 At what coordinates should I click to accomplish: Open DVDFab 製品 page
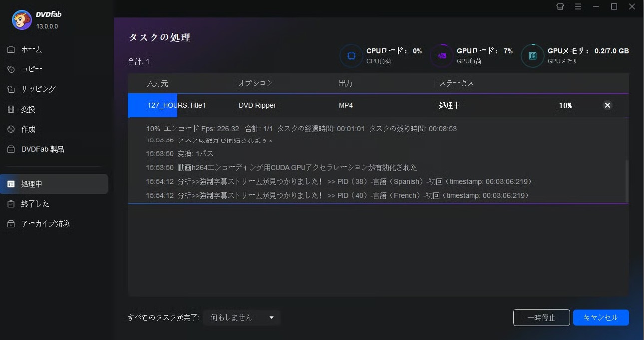tap(42, 149)
